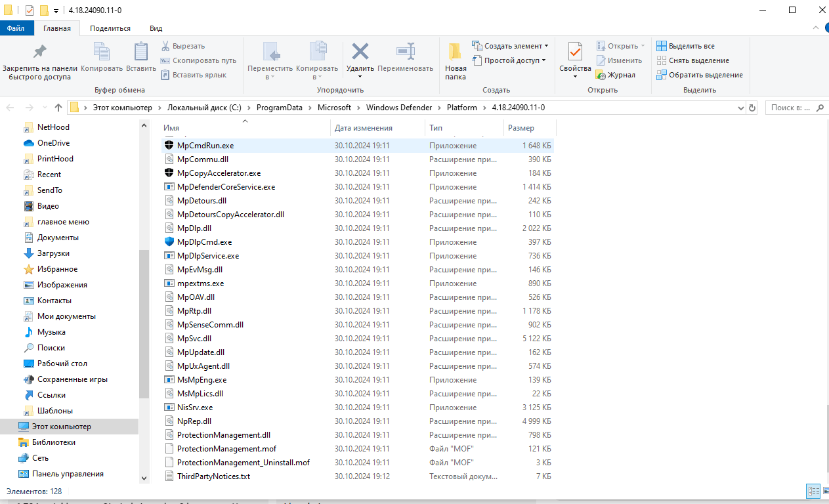Click the Вырезать (Cut) scissors icon
This screenshot has height=504, width=829.
tap(167, 45)
